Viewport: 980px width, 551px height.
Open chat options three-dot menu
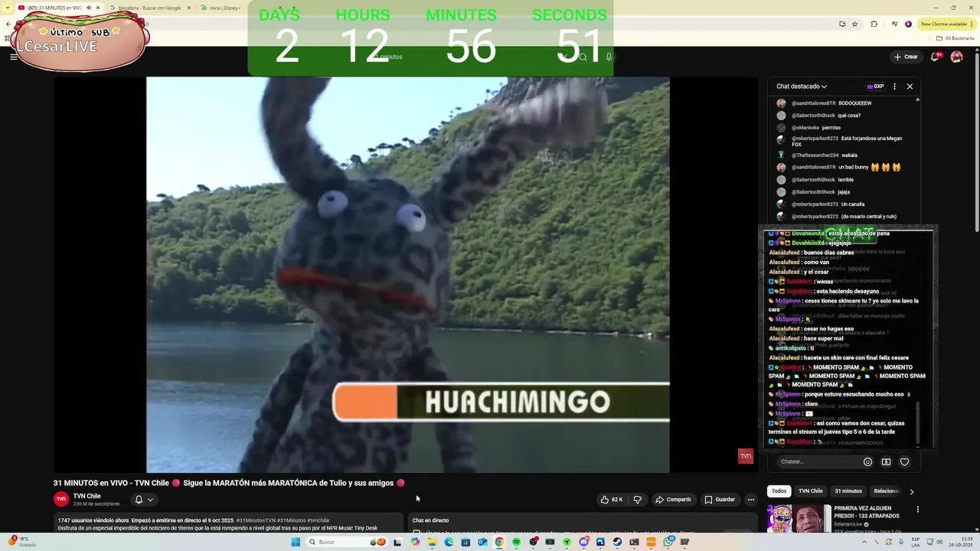pos(894,86)
